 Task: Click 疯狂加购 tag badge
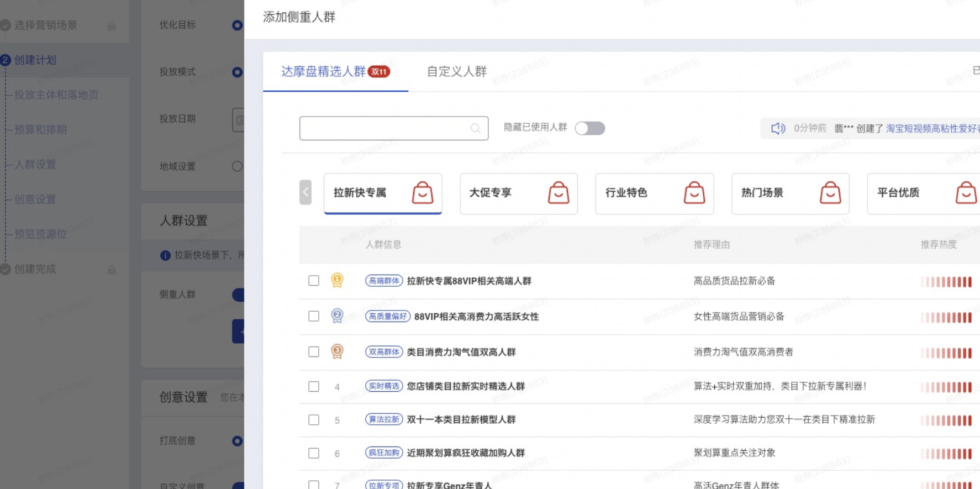(384, 453)
